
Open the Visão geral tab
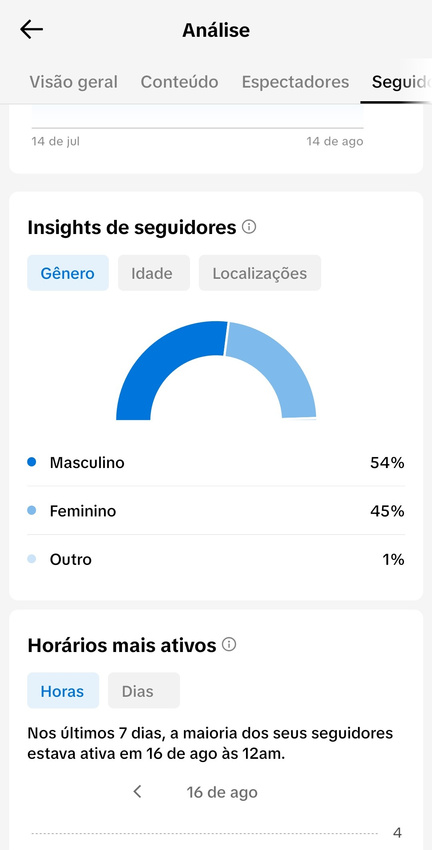coord(73,82)
